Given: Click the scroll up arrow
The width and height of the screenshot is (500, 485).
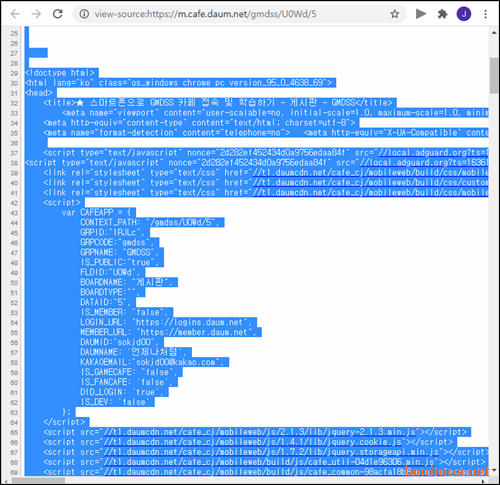Looking at the screenshot, I should 494,33.
